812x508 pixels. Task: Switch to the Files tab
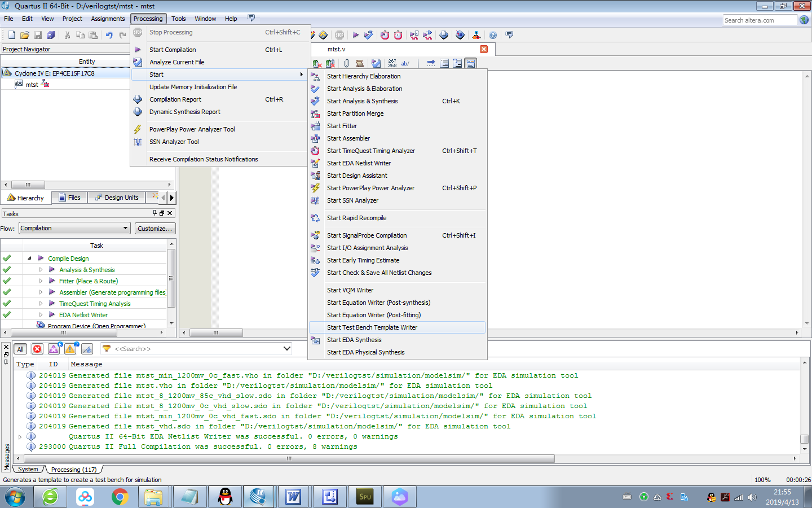[x=69, y=197]
